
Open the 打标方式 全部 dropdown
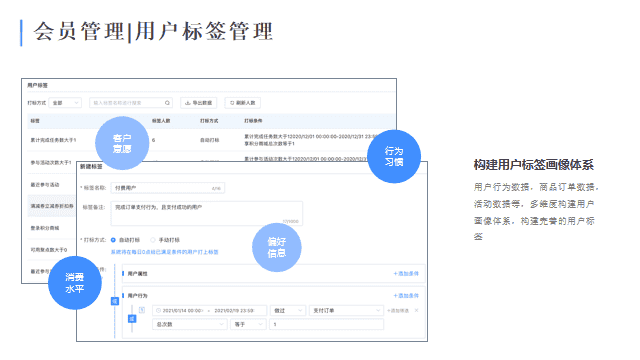(65, 103)
